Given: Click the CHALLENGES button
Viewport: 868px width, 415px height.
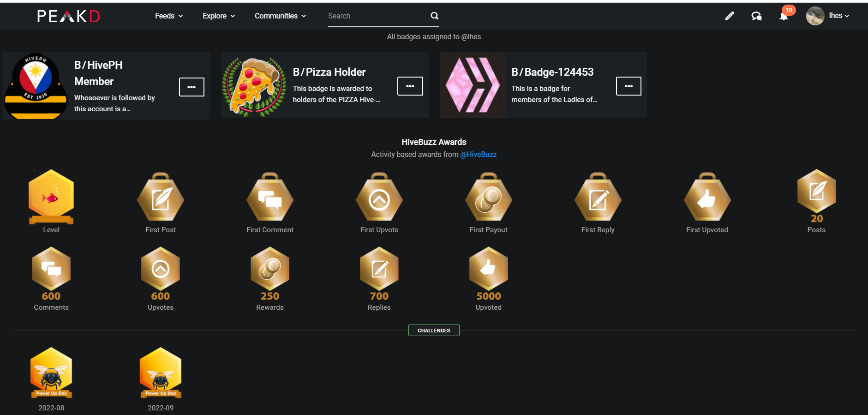Looking at the screenshot, I should click(x=434, y=331).
